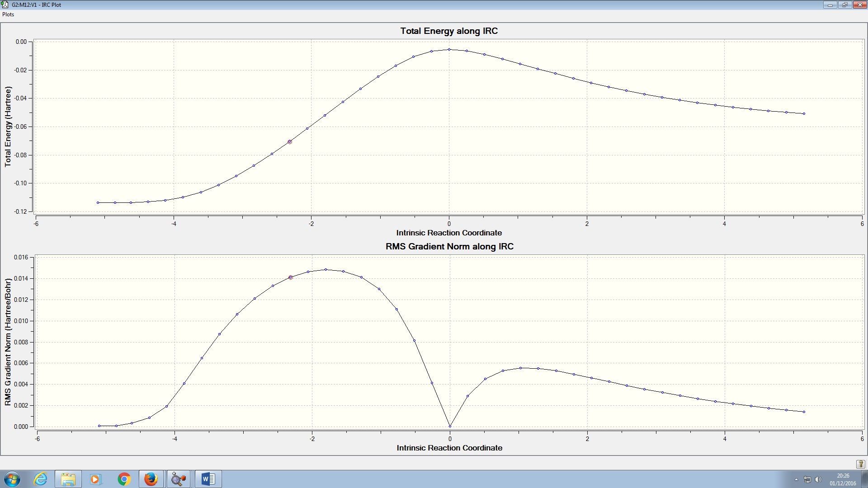Click the Windows Start button
This screenshot has height=488, width=868.
(12, 479)
